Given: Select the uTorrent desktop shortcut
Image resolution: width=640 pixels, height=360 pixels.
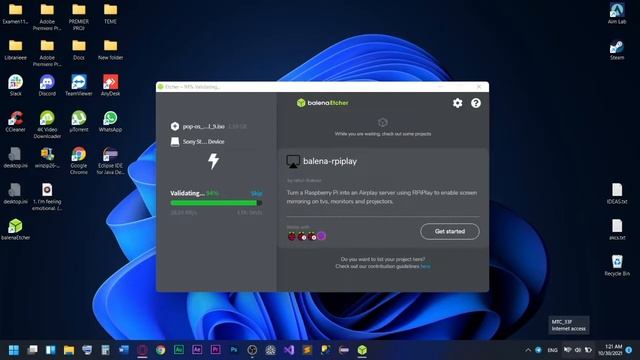Looking at the screenshot, I should click(79, 121).
